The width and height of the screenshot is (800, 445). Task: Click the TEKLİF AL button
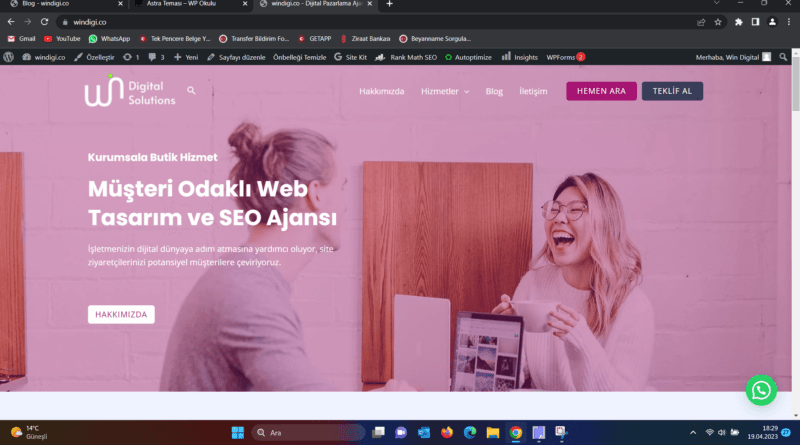(672, 91)
